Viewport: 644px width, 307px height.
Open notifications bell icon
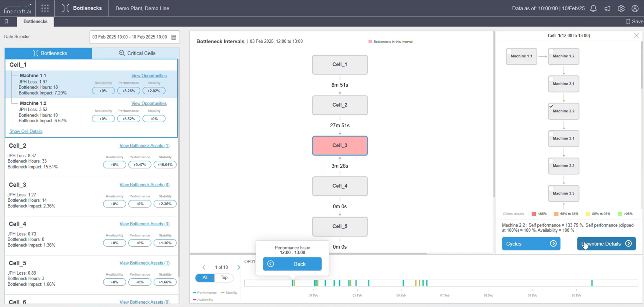click(593, 8)
